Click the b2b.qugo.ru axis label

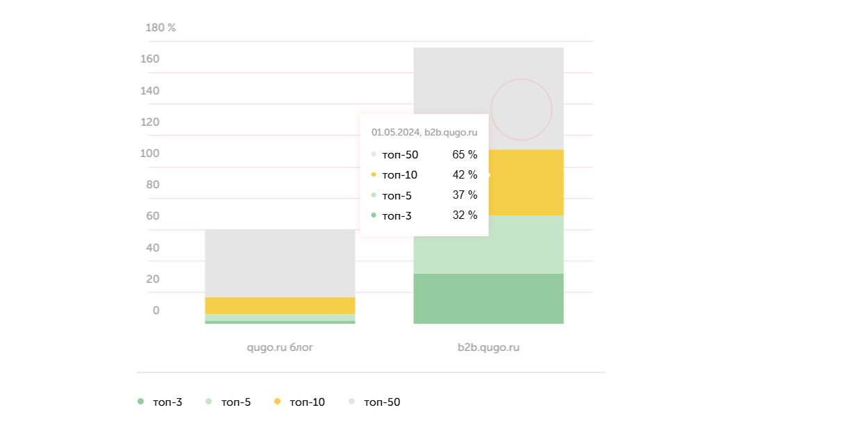click(x=488, y=347)
